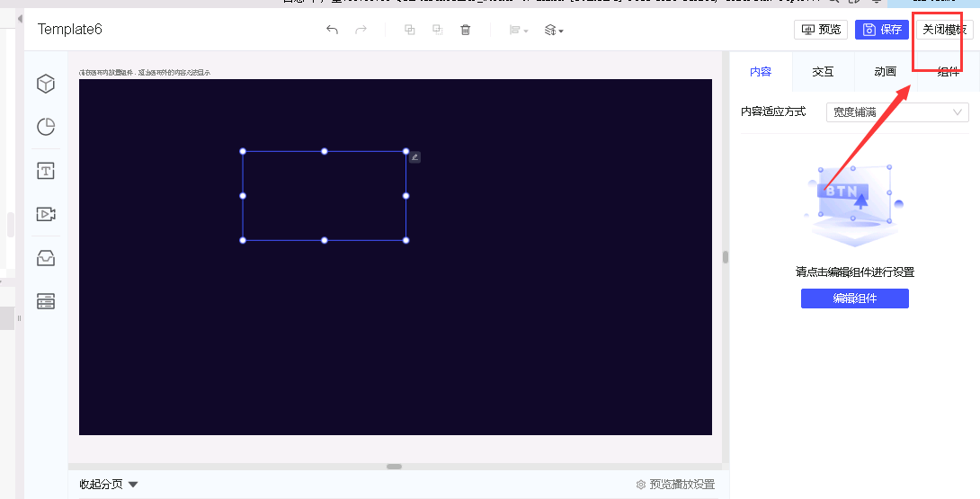Open the 3D cube component library
Image resolution: width=980 pixels, height=499 pixels.
46,84
